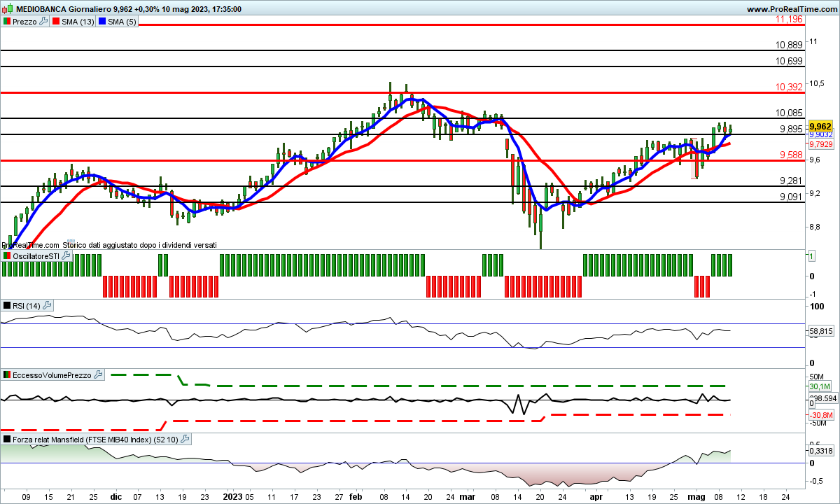Open EccessoVolumePrezzo settings wrench icon

click(x=98, y=375)
